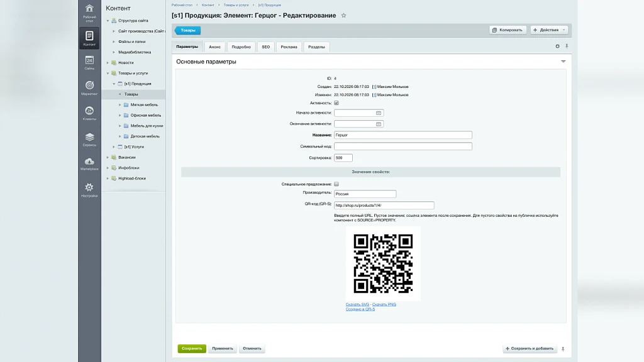Expand Highload-блоки tree node

click(108, 178)
